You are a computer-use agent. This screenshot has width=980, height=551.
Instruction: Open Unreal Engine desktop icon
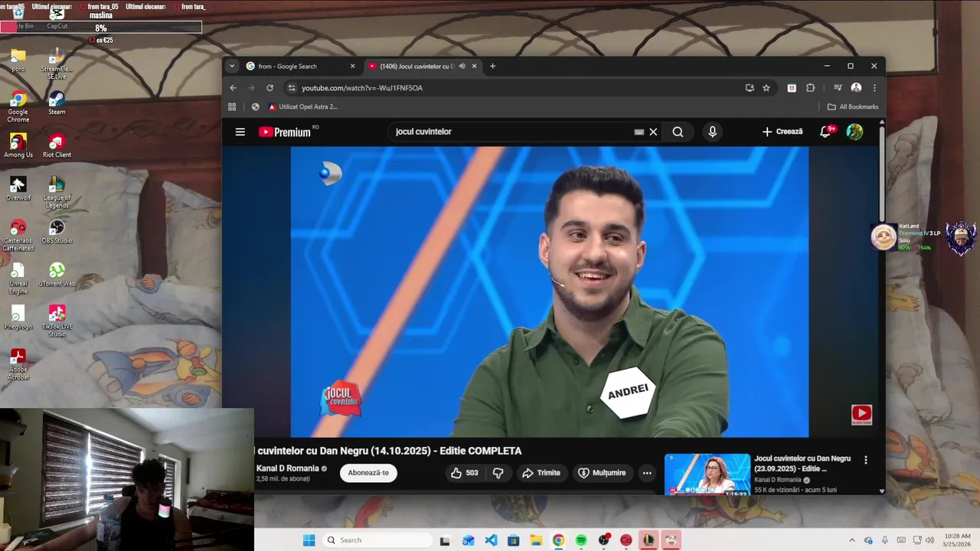coord(18,279)
